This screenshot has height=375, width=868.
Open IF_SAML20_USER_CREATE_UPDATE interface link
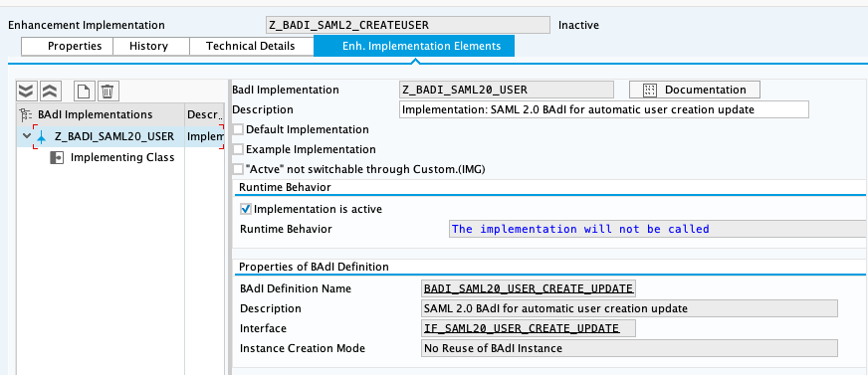tap(529, 328)
